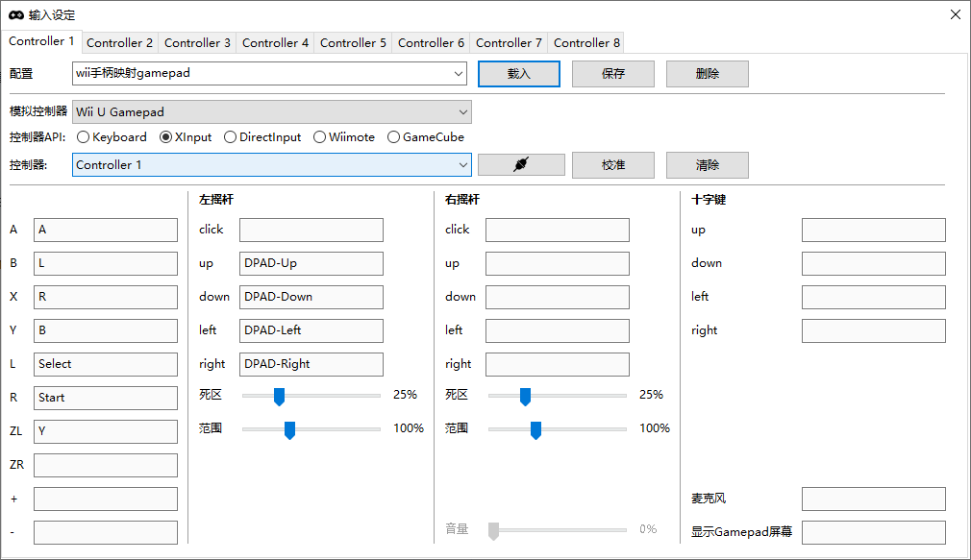Switch to the Controller 2 tab
Screen dimensions: 971x560
(x=119, y=42)
